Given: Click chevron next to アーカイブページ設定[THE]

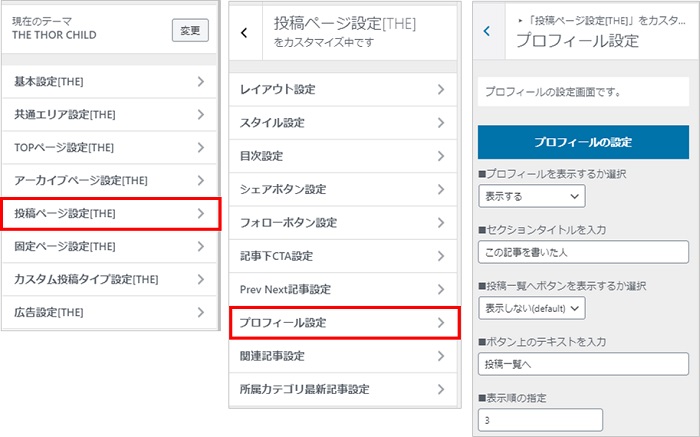Looking at the screenshot, I should tap(201, 180).
